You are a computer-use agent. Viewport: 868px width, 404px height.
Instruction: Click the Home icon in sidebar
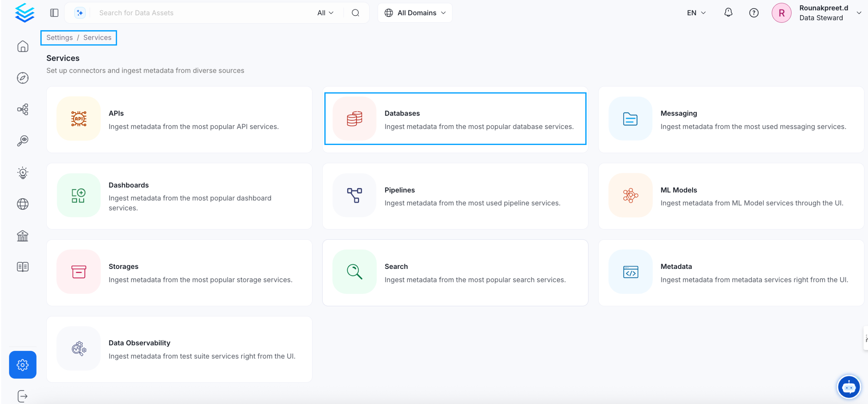click(23, 46)
